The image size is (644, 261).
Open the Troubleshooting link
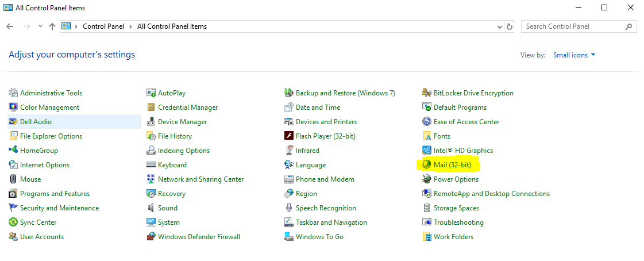(x=458, y=222)
